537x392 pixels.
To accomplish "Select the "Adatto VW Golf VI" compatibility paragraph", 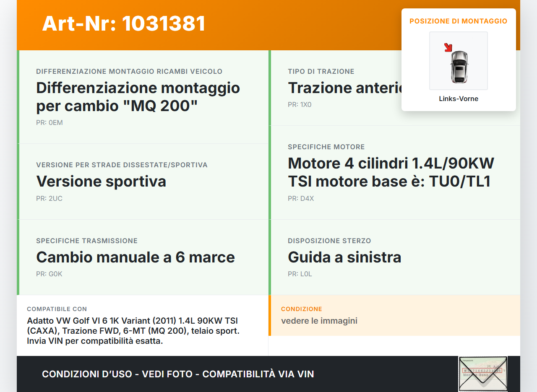I will click(x=133, y=331).
